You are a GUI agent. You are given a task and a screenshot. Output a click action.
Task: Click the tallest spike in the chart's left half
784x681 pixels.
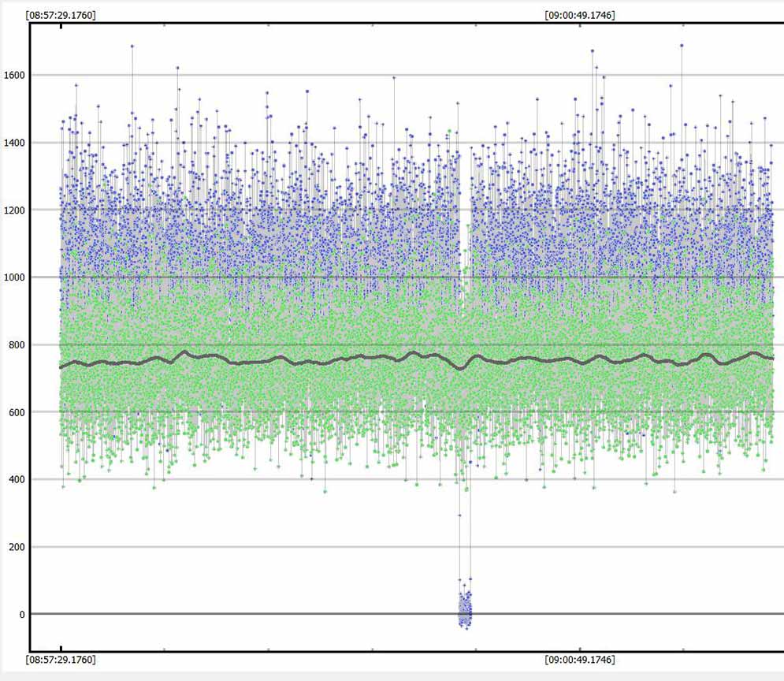click(132, 47)
